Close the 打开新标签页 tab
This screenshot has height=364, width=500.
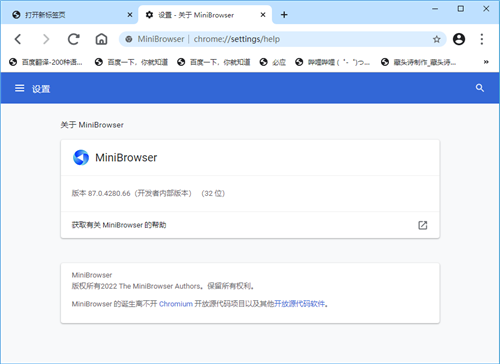point(130,15)
